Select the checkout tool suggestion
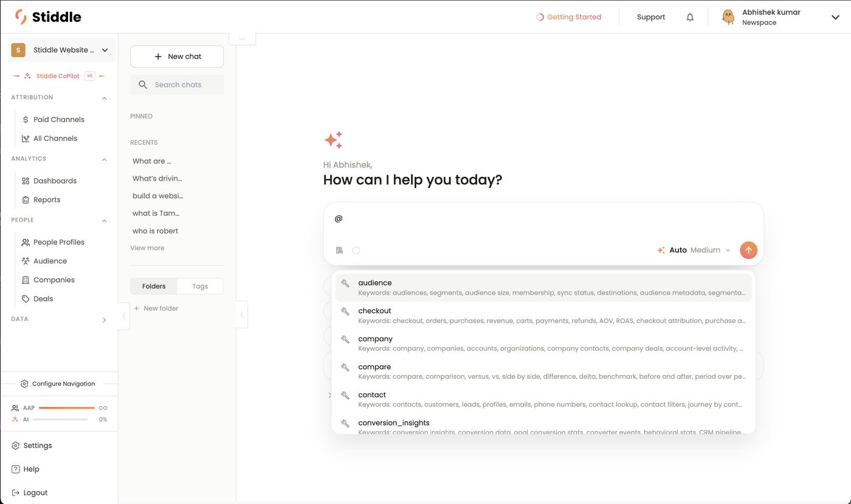This screenshot has width=851, height=504. click(x=543, y=316)
